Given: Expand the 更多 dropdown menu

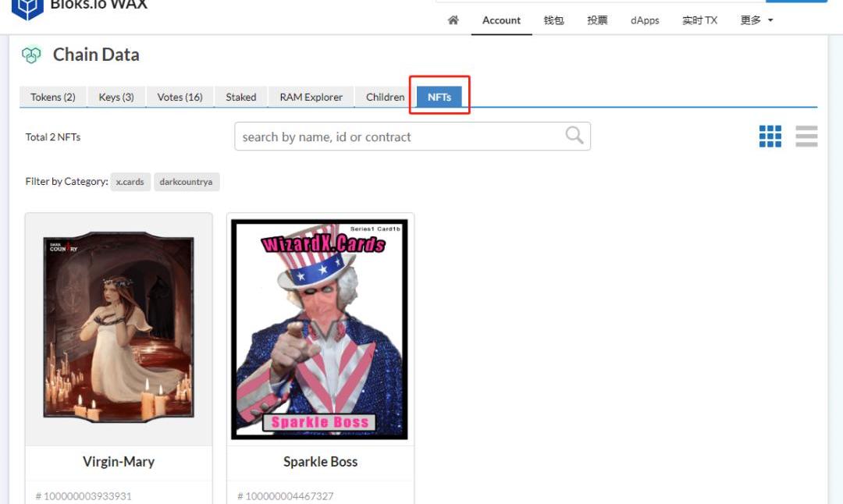Looking at the screenshot, I should click(x=756, y=20).
